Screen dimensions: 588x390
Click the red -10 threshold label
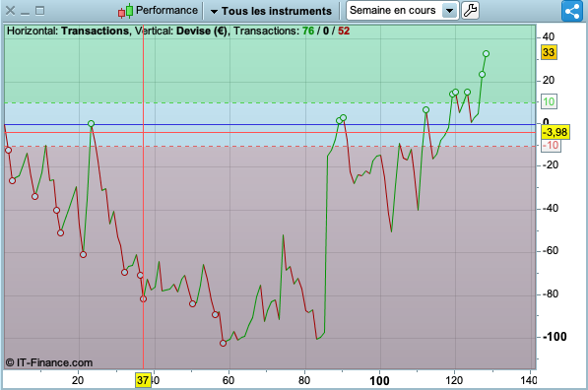point(551,146)
